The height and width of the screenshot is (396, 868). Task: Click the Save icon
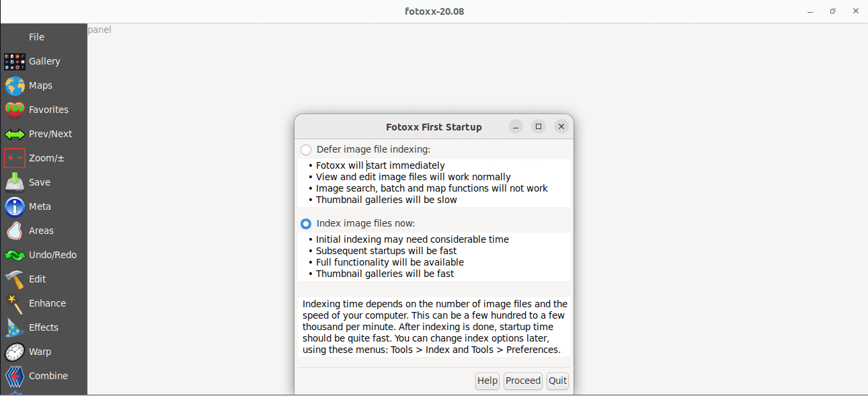coord(15,182)
